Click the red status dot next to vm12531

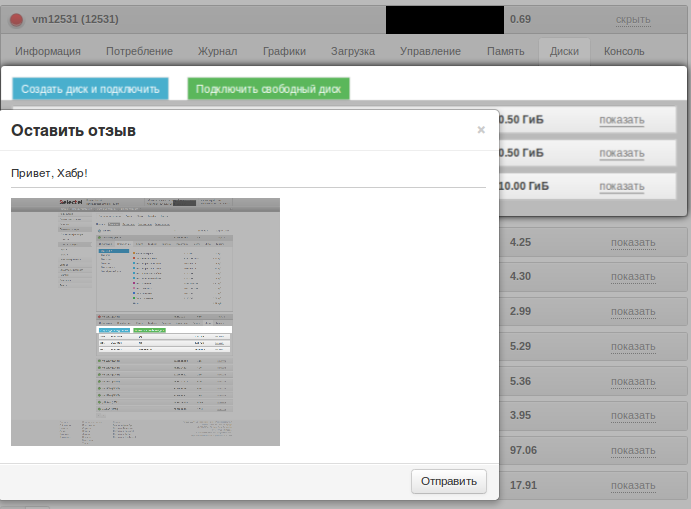click(16, 19)
